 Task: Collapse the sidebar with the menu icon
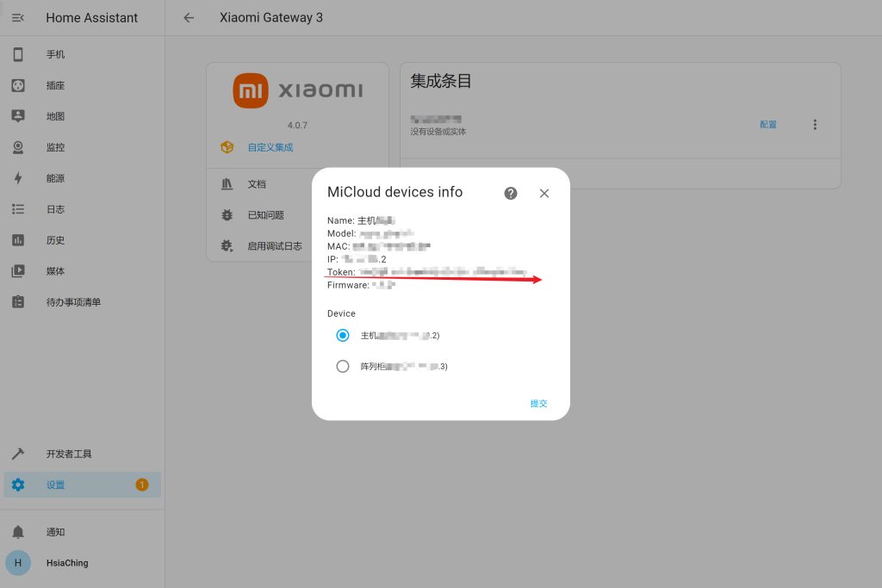point(18,18)
